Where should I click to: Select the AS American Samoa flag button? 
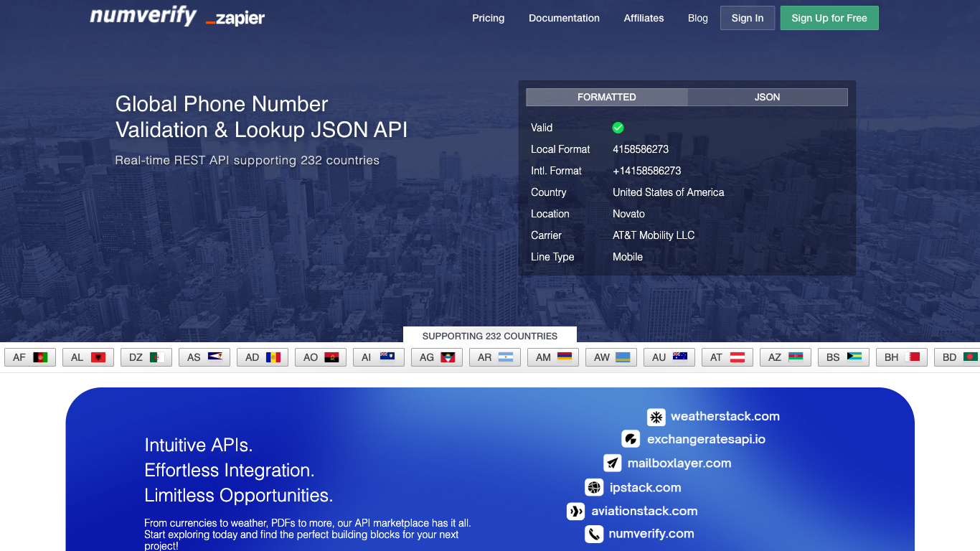point(204,357)
